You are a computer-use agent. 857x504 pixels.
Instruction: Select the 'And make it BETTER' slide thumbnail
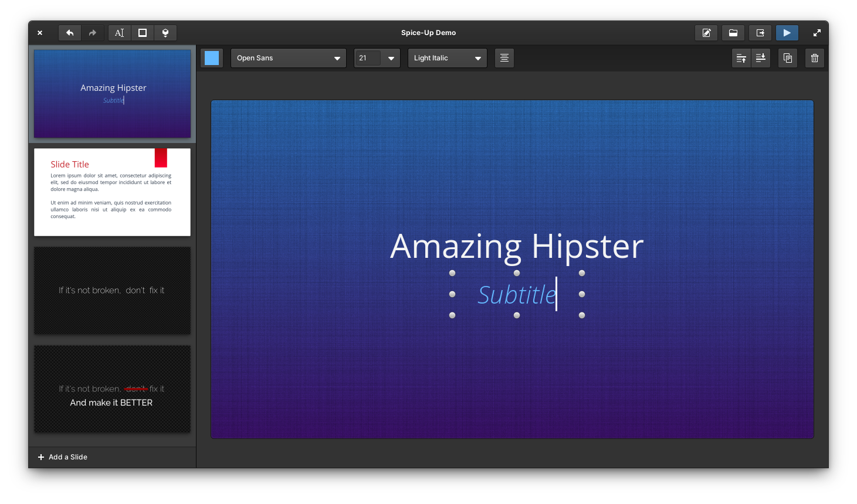[112, 389]
